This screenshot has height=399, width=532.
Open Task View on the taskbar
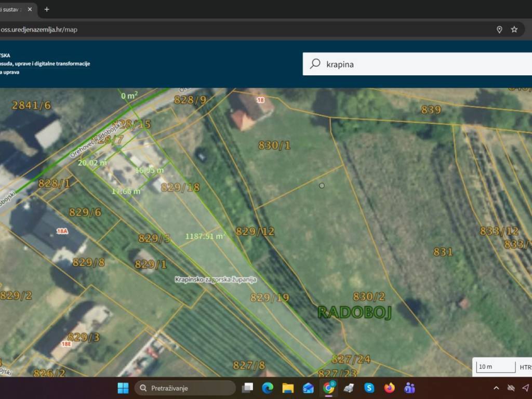[247, 388]
